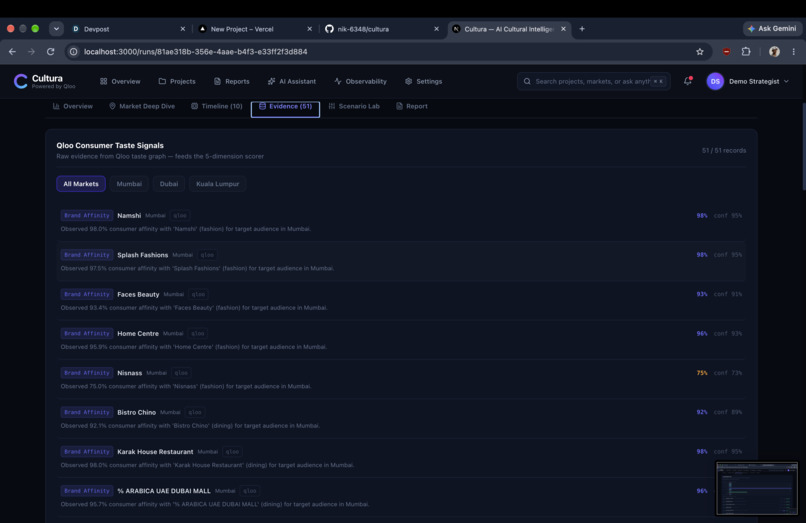Expand the tab search dropdown arrow
This screenshot has width=806, height=523.
(56, 29)
